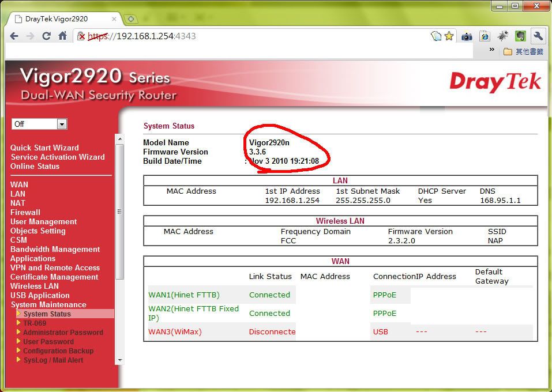Open SysLog / Mail Alert settings
Viewport: 552px width, 392px height.
click(53, 360)
